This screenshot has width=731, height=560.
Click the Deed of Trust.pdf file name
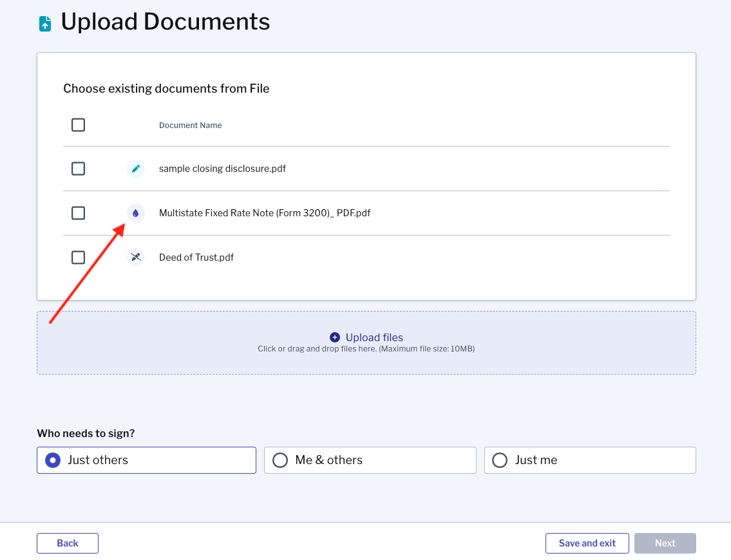196,257
